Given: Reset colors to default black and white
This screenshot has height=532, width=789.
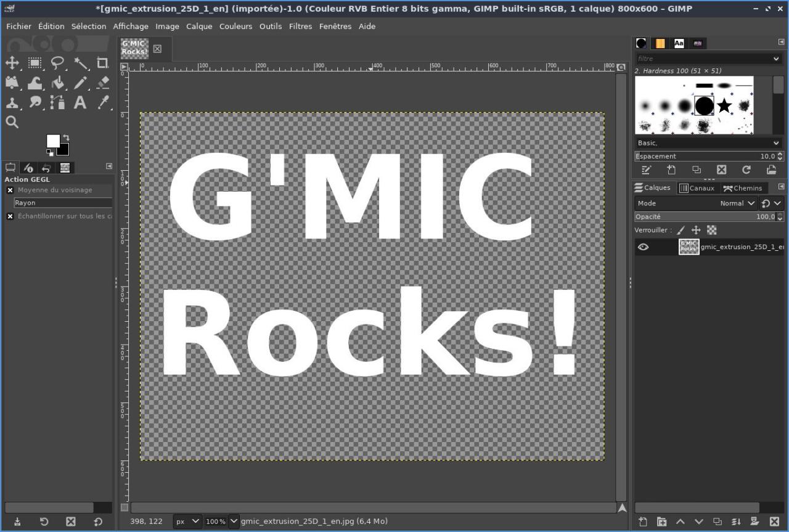Looking at the screenshot, I should (x=49, y=152).
